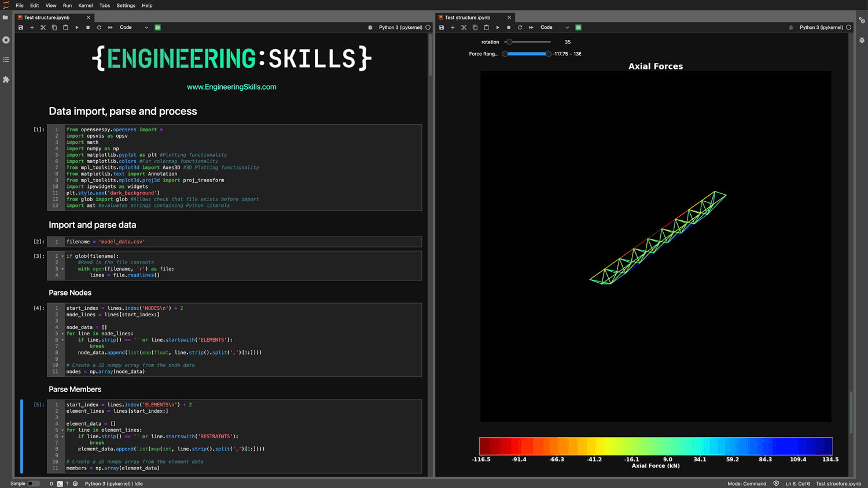Run the selected cell in the left notebook
This screenshot has width=868, height=488.
click(76, 27)
